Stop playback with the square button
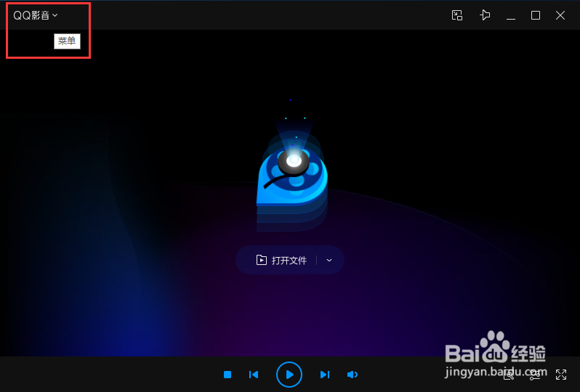Screen dimensions: 580x392 pos(227,375)
